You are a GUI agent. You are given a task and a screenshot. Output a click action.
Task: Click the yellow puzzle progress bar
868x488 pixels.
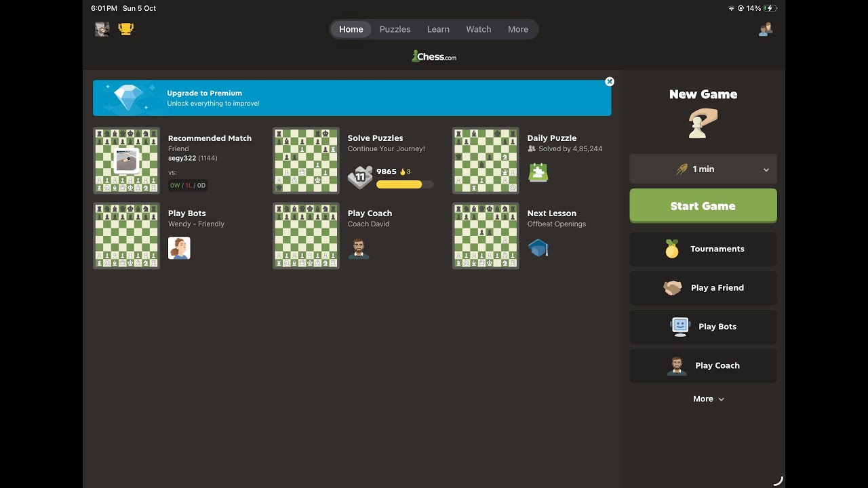[405, 184]
